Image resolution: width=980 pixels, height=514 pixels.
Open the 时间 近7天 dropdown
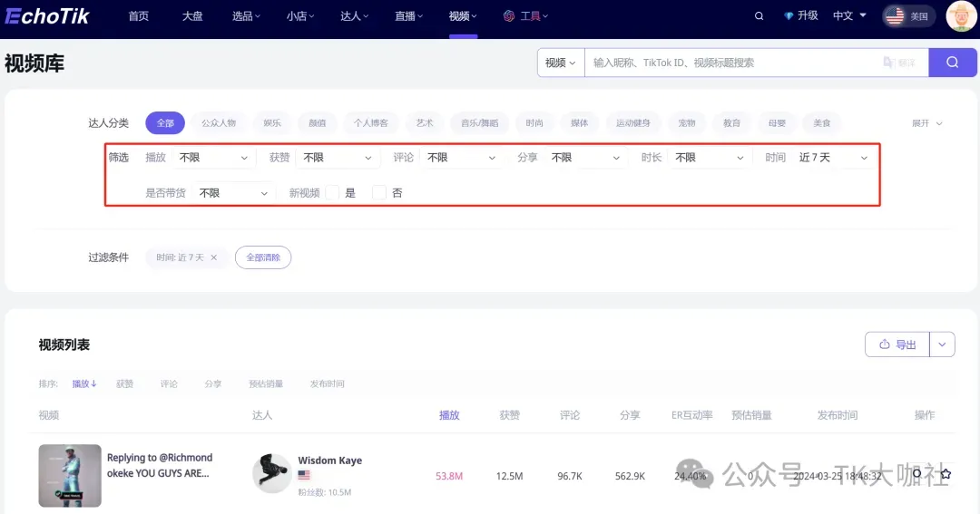tap(833, 158)
